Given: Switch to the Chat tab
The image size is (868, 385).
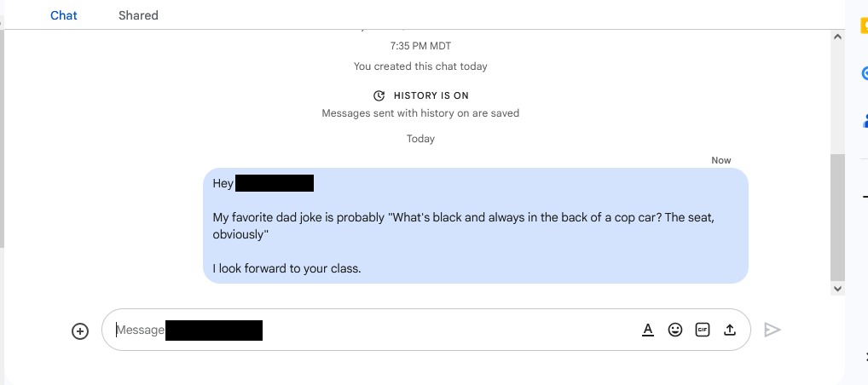Looking at the screenshot, I should 64,15.
